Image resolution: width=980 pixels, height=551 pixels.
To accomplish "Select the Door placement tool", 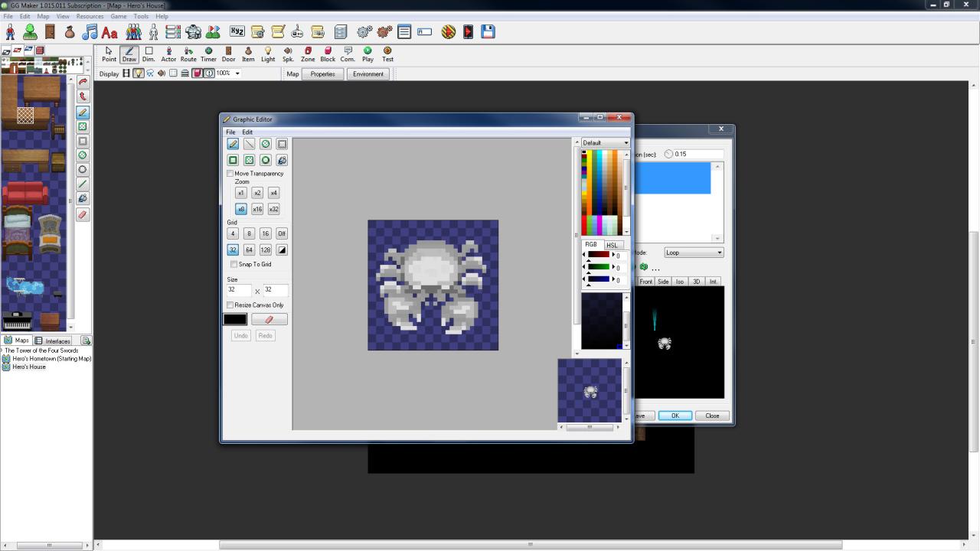I will coord(228,54).
